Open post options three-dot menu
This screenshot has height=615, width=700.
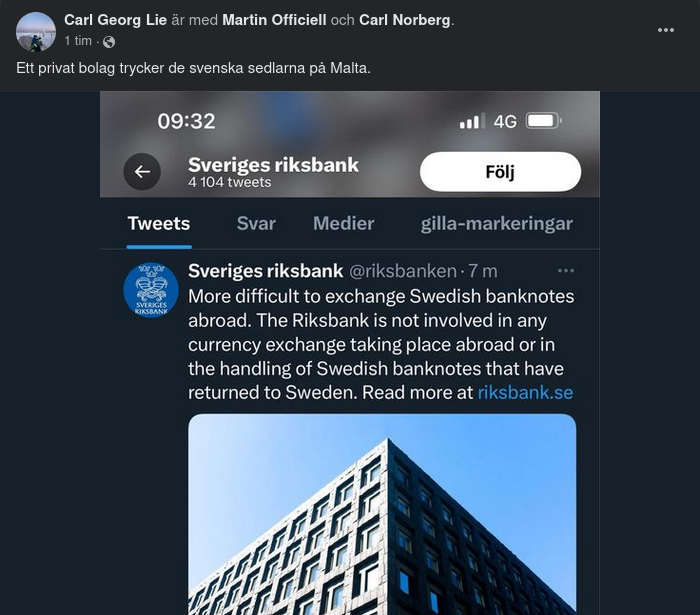pyautogui.click(x=666, y=30)
